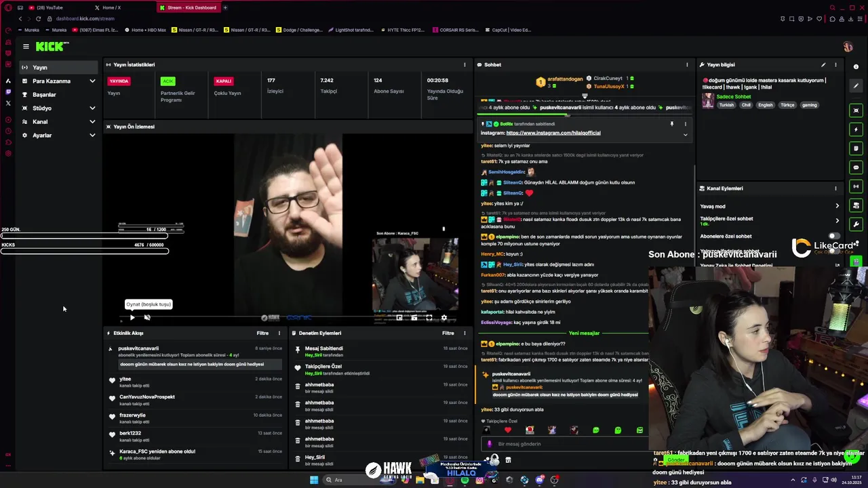Unmute the stream preview volume icon
868x488 pixels.
(x=147, y=317)
